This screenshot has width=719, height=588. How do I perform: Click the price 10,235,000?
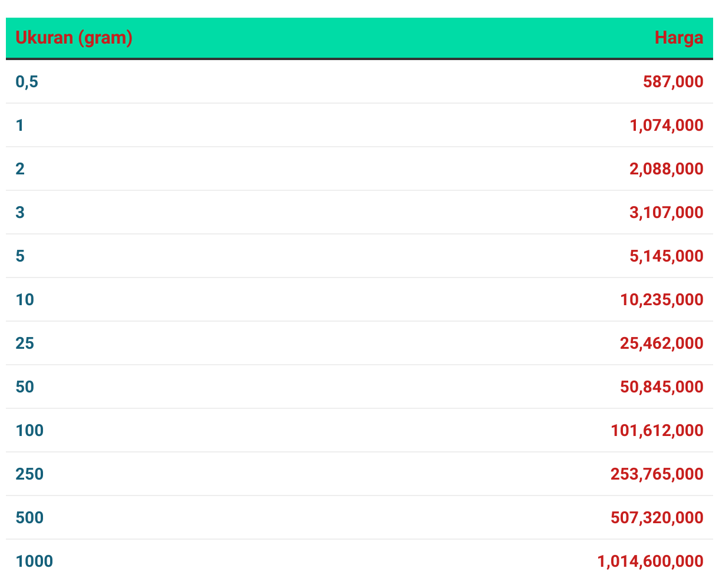(x=662, y=299)
